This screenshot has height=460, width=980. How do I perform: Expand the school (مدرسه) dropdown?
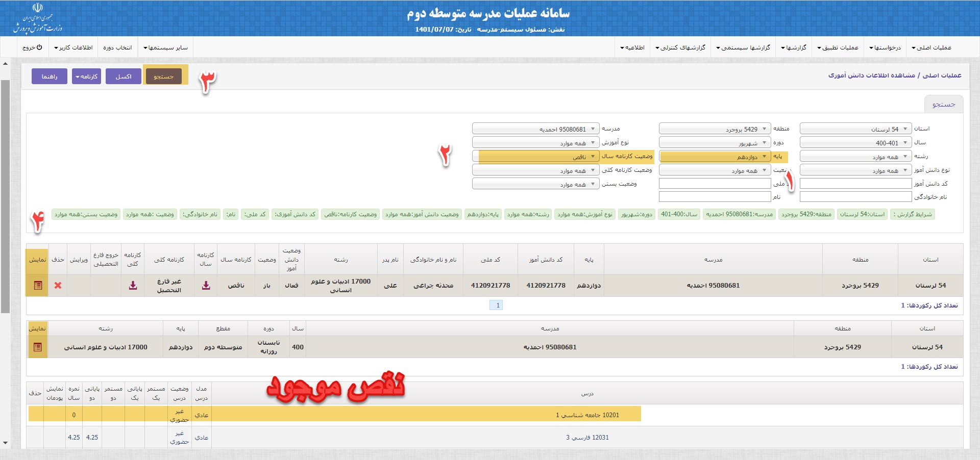(535, 129)
